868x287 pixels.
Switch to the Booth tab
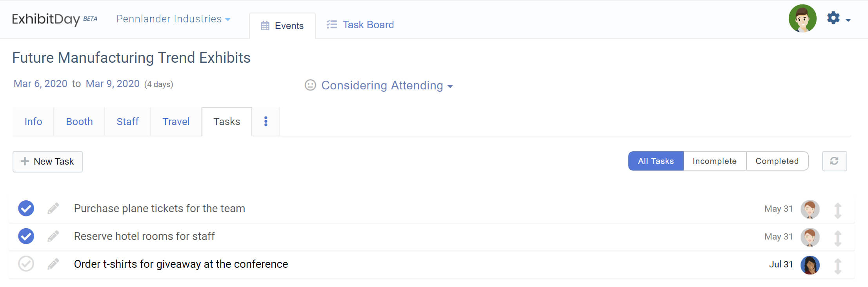pos(79,122)
